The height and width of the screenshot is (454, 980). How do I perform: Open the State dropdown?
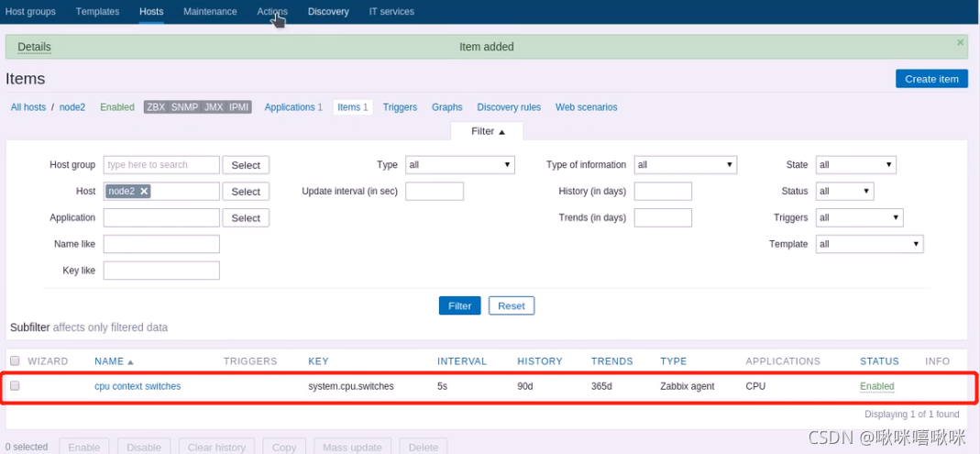(856, 164)
